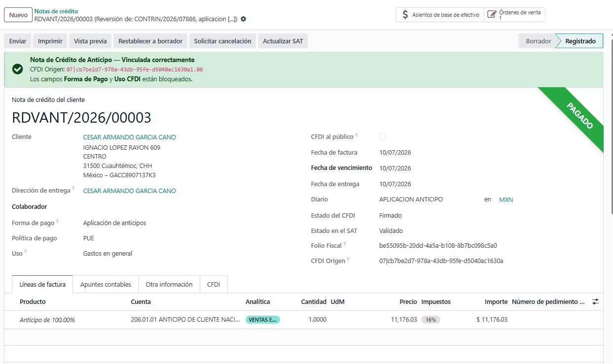Click the Nuevo button
This screenshot has height=364, width=613.
click(x=18, y=15)
